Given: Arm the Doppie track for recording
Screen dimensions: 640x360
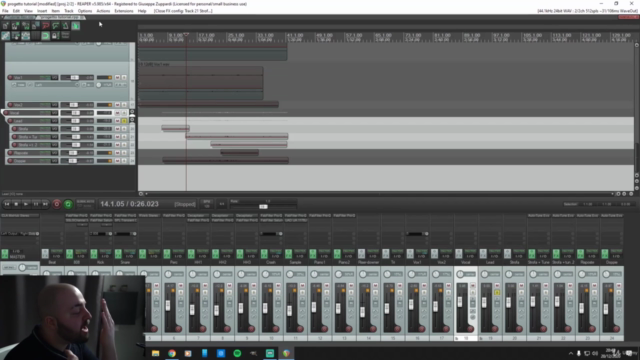Looking at the screenshot, I should (10, 161).
